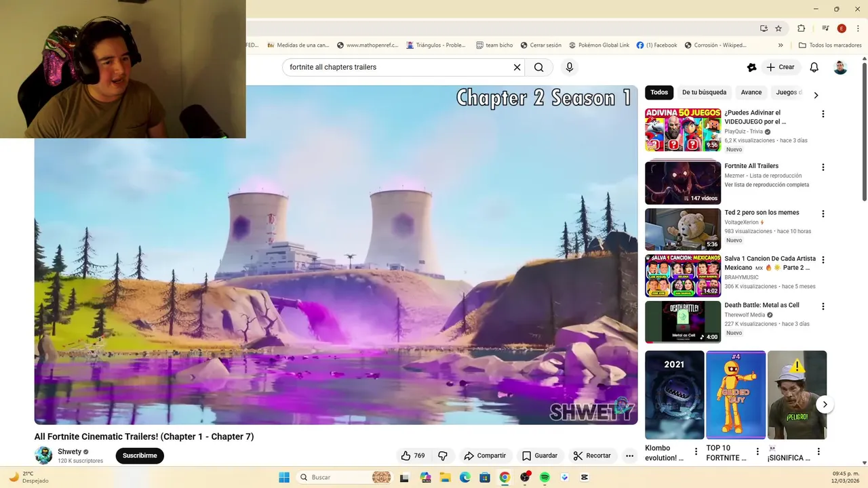This screenshot has width=868, height=488.
Task: Open the YouTube account avatar menu
Action: tap(840, 67)
